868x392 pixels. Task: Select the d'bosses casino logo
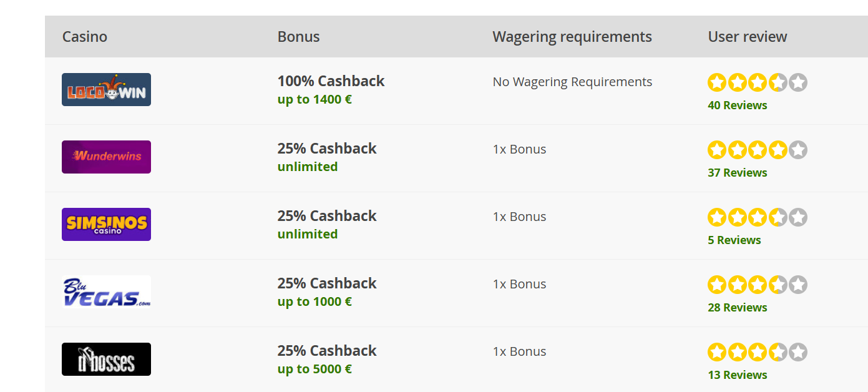(106, 359)
